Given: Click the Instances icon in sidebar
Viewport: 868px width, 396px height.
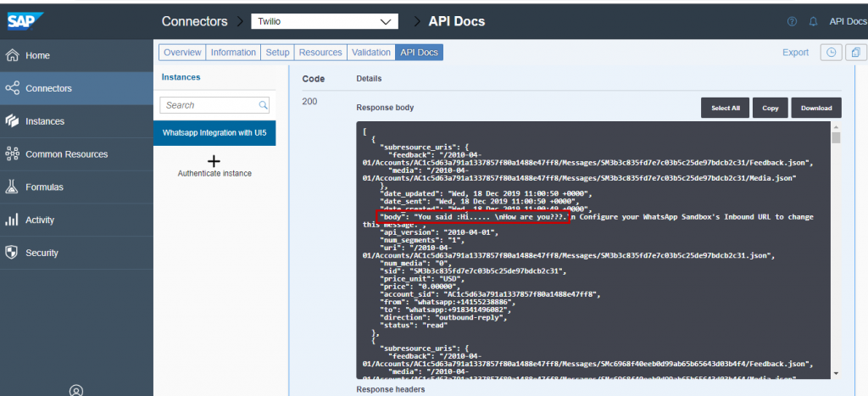Looking at the screenshot, I should (12, 121).
